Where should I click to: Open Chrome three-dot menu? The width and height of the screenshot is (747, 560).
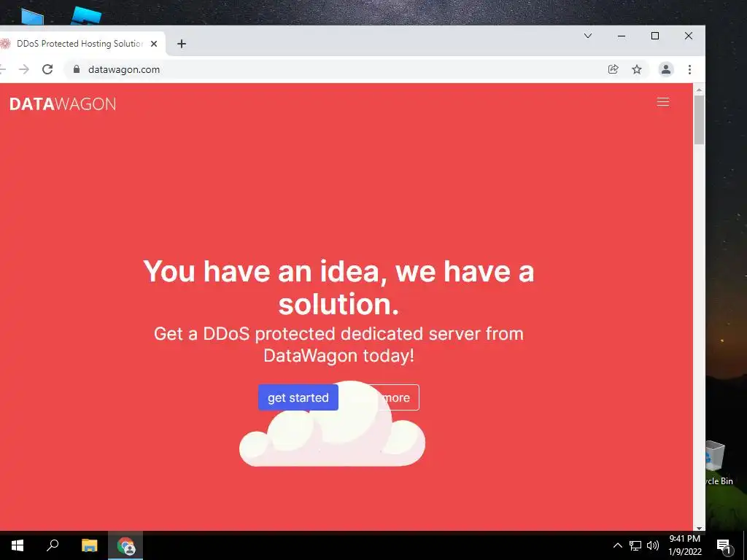click(x=689, y=69)
